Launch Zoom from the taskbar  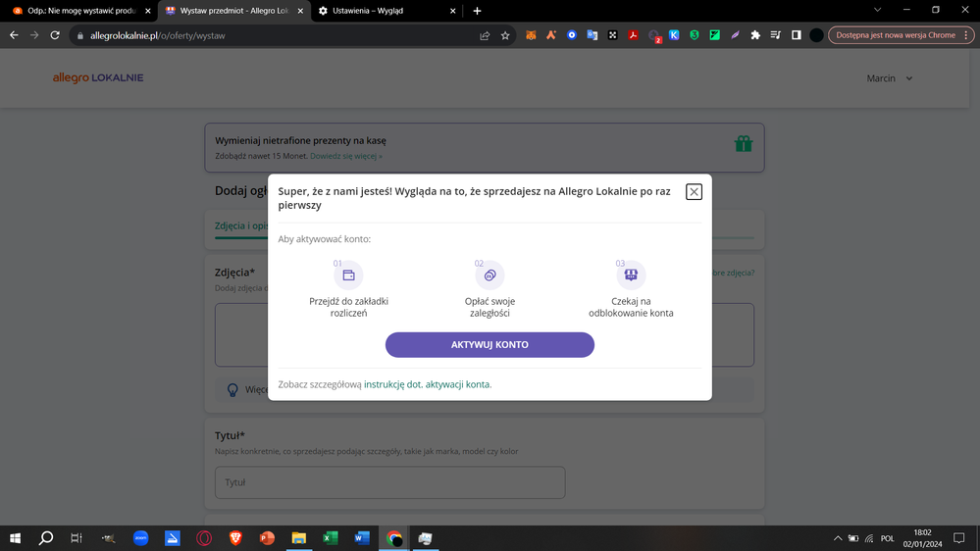click(140, 538)
